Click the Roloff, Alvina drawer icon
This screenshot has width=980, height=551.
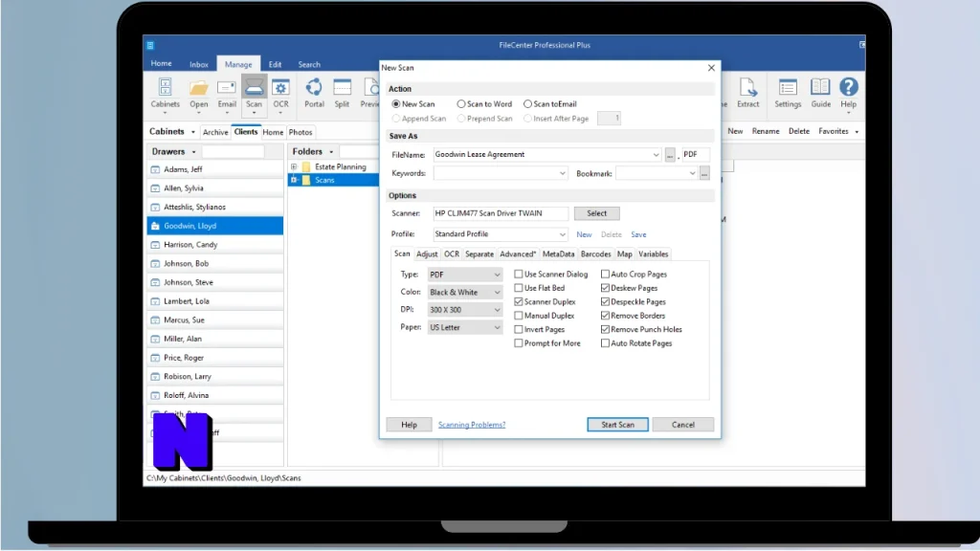coord(155,395)
